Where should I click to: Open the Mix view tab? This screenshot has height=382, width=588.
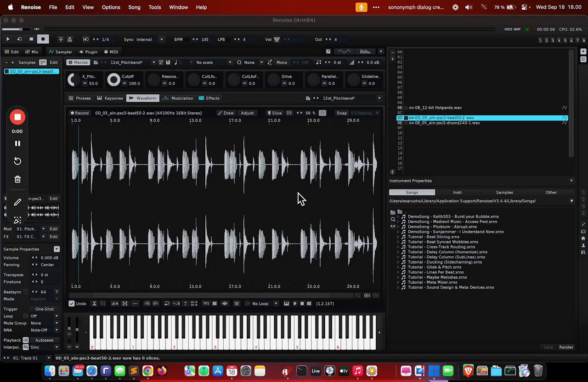[32, 52]
